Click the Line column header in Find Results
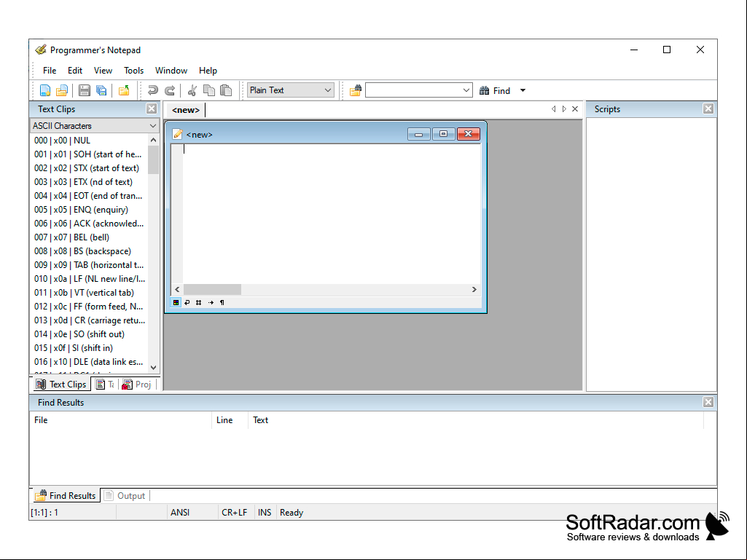 [230, 420]
